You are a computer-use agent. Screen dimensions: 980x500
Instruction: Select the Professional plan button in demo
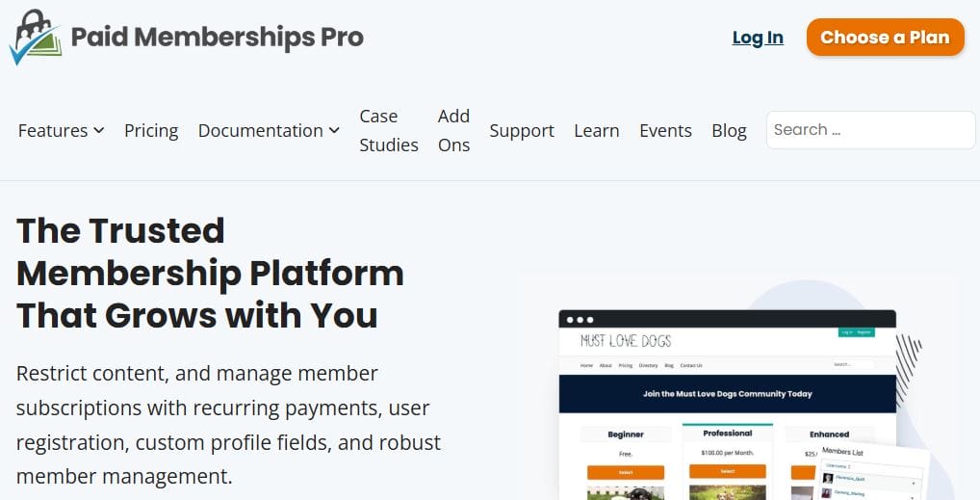pos(728,471)
